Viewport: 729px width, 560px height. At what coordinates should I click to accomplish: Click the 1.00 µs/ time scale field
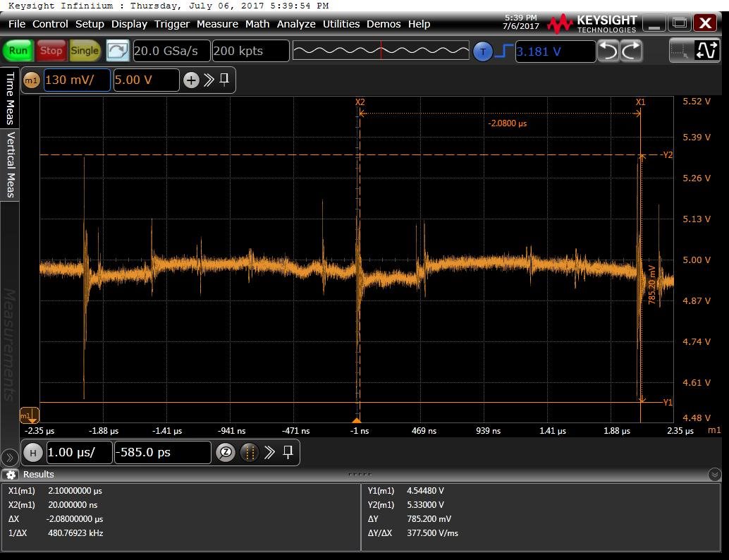point(79,452)
